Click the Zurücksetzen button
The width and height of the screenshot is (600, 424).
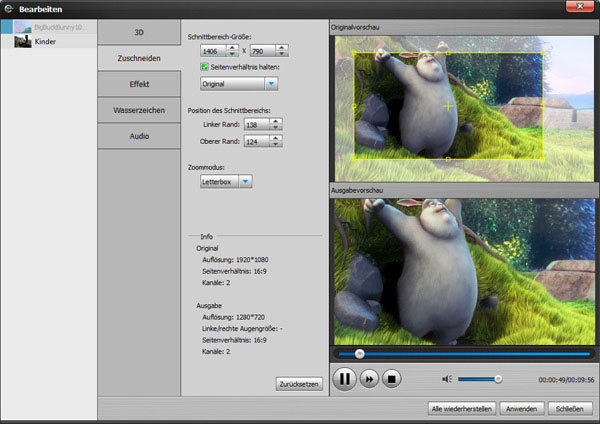[299, 384]
